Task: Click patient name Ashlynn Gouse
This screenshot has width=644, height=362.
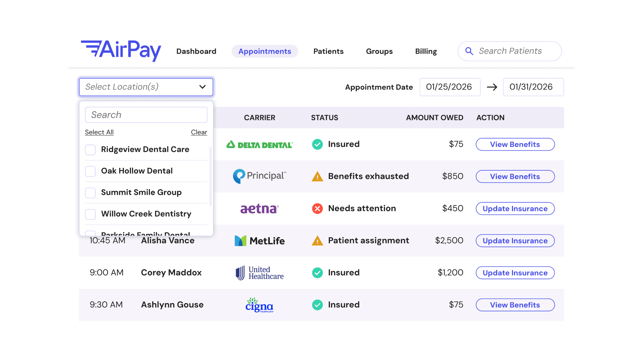Action: tap(172, 305)
